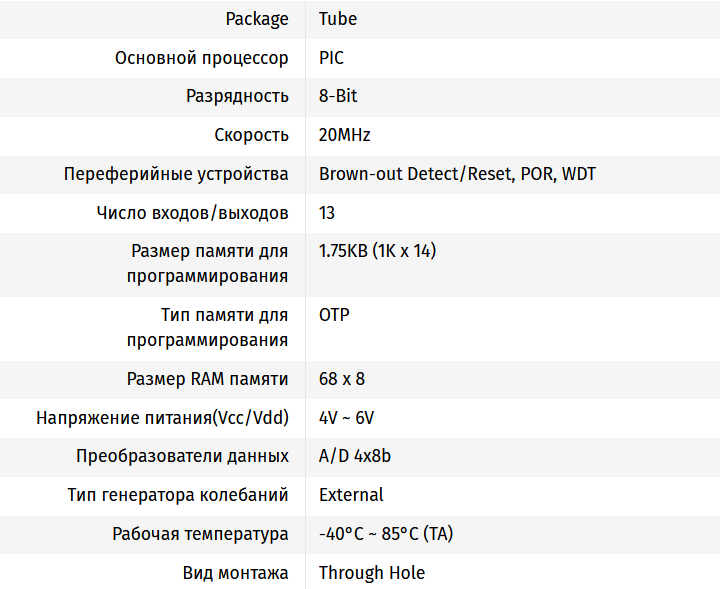Click the "Напряжение питания(Vcc/Vdd)" label
720x589 pixels.
coord(162,418)
